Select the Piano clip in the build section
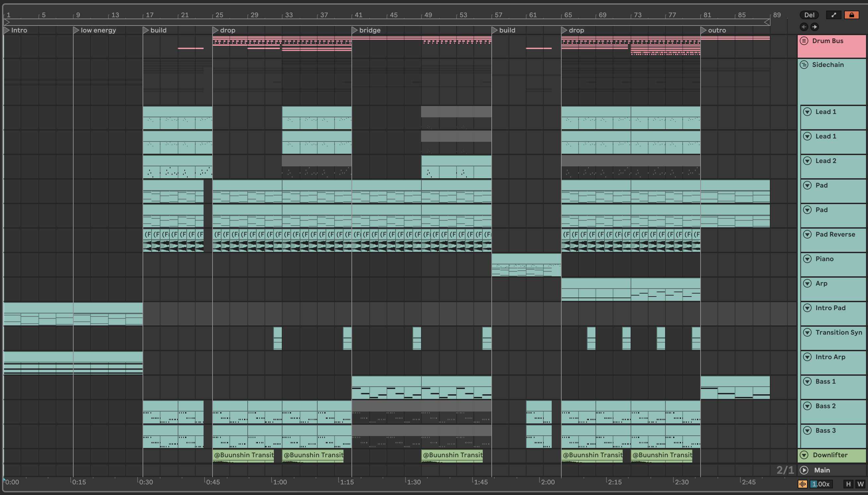 tap(526, 265)
